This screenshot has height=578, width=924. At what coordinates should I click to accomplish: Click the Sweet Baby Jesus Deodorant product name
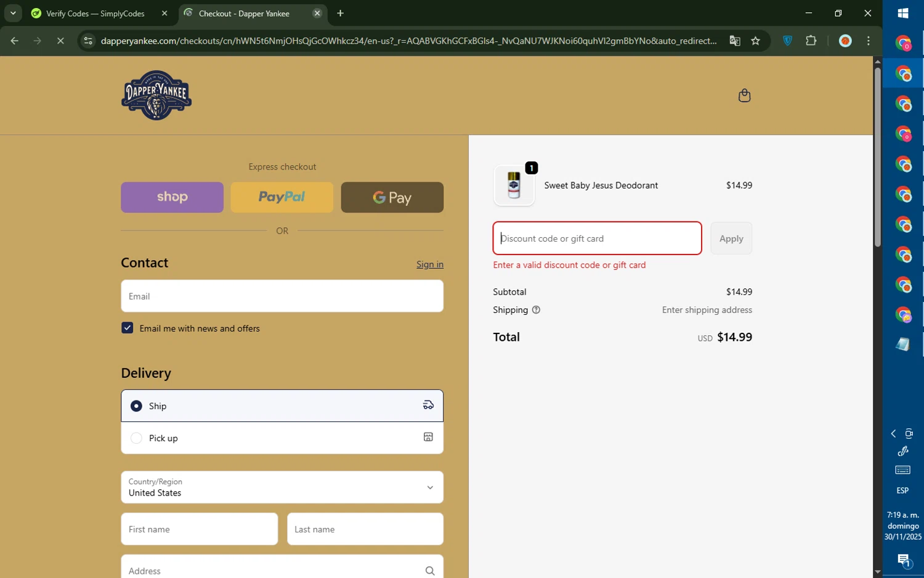coord(601,185)
